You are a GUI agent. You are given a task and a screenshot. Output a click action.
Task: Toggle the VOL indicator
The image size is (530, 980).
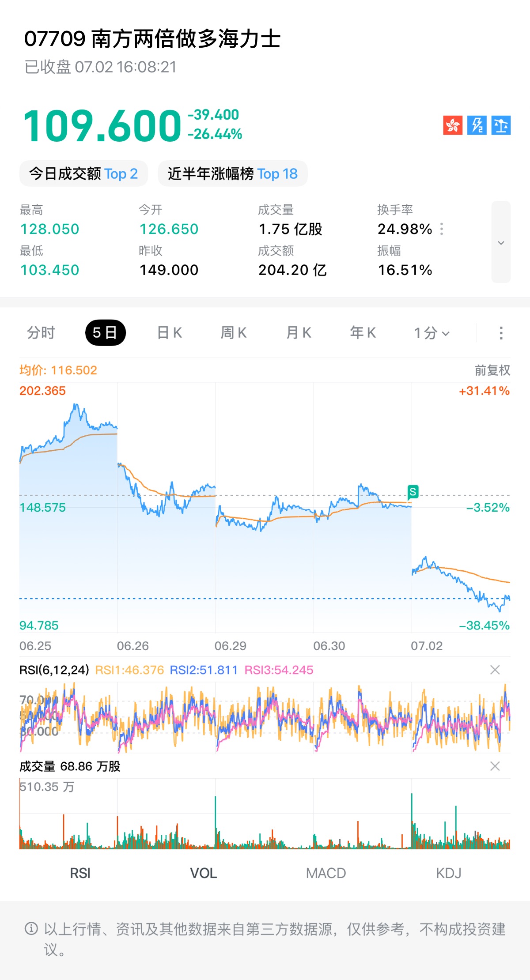203,873
